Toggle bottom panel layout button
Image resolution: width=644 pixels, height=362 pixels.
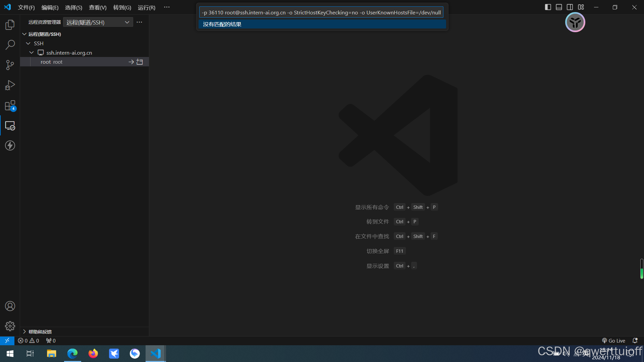point(559,7)
